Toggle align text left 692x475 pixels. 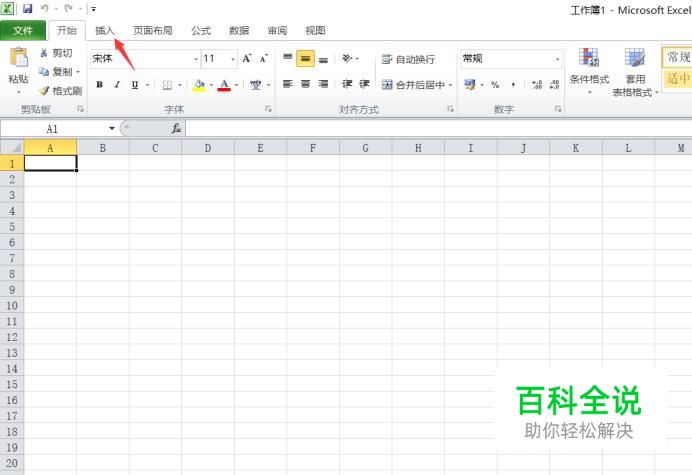pyautogui.click(x=288, y=84)
